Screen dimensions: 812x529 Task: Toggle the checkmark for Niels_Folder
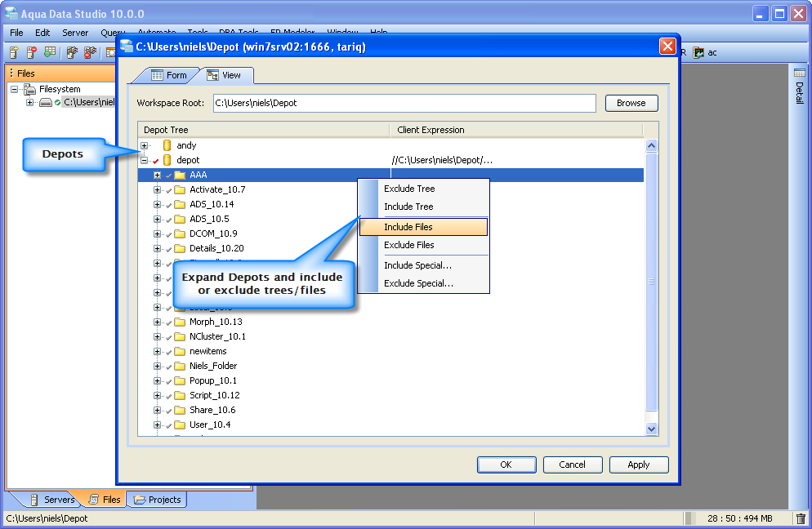click(168, 367)
